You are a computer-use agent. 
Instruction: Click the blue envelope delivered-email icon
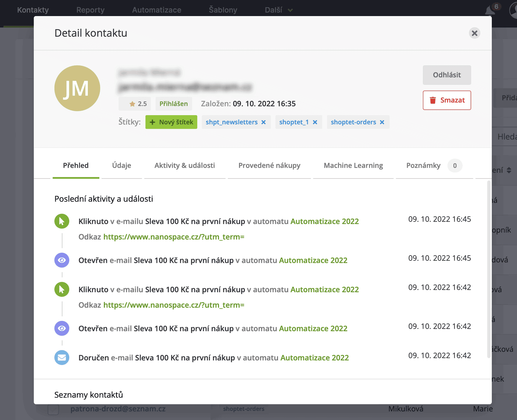(x=62, y=358)
